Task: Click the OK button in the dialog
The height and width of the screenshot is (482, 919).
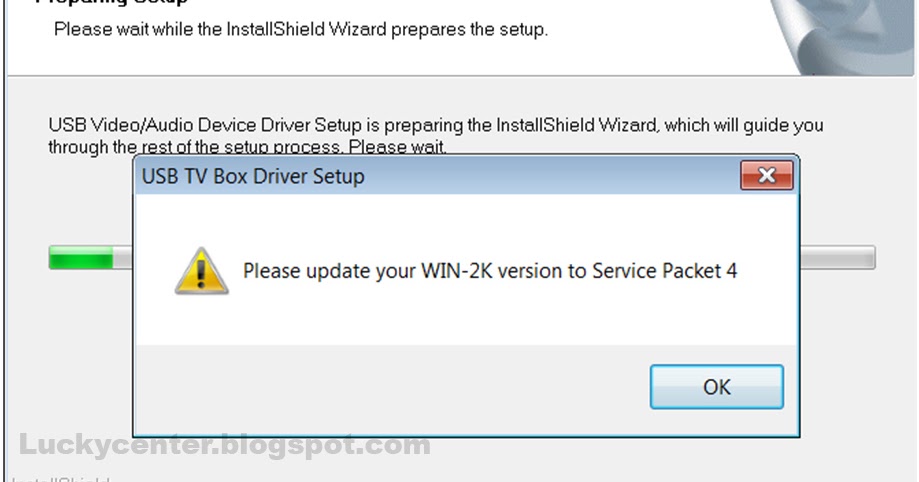Action: [716, 387]
